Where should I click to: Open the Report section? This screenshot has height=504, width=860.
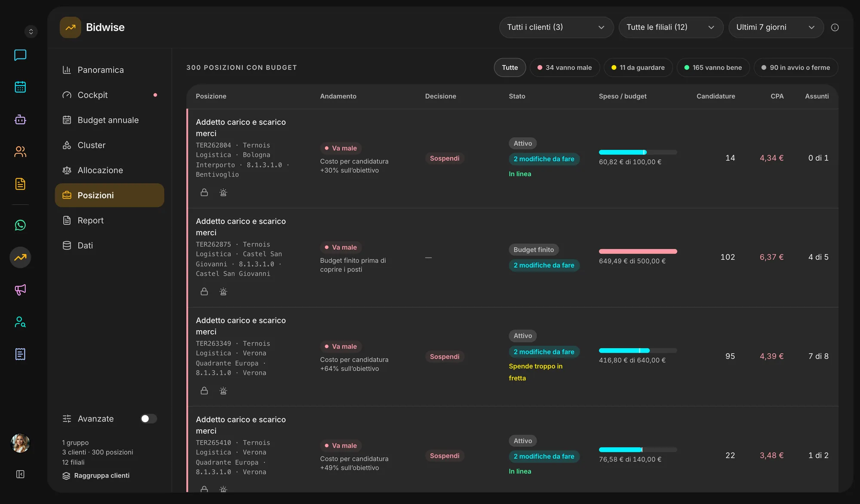tap(109, 221)
